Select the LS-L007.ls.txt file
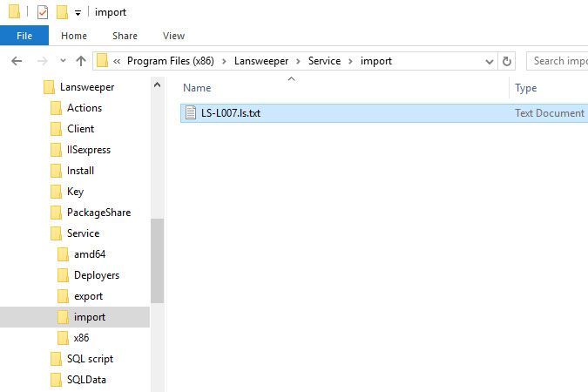 (230, 113)
